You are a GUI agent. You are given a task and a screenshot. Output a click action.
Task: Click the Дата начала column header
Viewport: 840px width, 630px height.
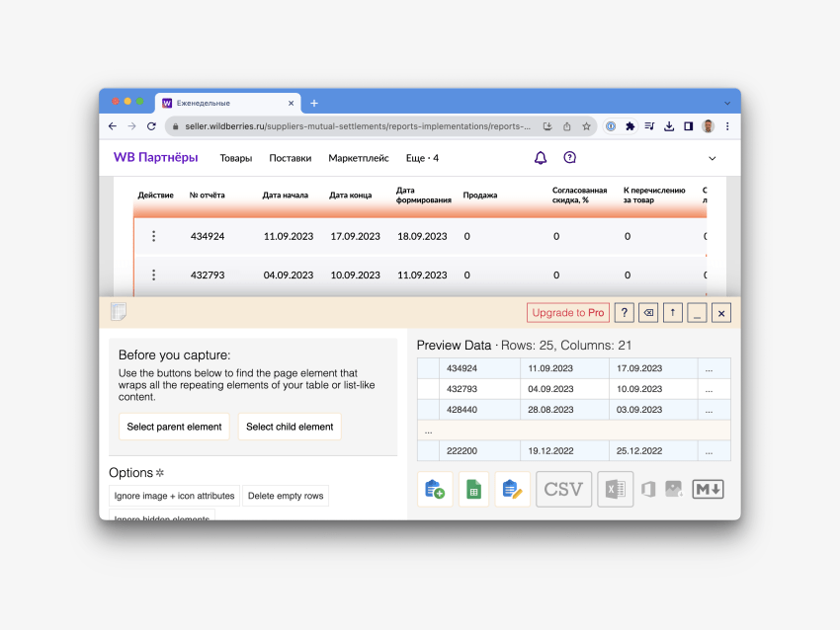285,195
